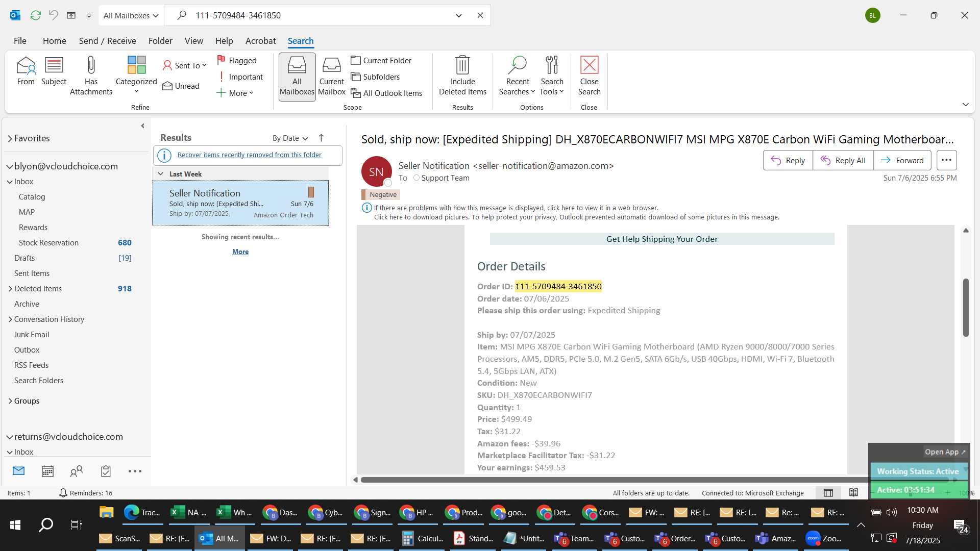Image resolution: width=980 pixels, height=551 pixels.
Task: Filter search by Subject
Action: click(x=54, y=71)
